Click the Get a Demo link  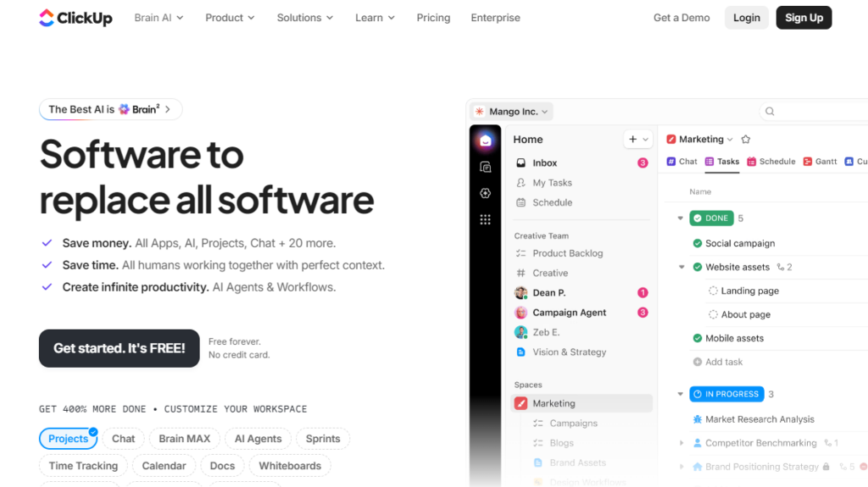(x=682, y=18)
